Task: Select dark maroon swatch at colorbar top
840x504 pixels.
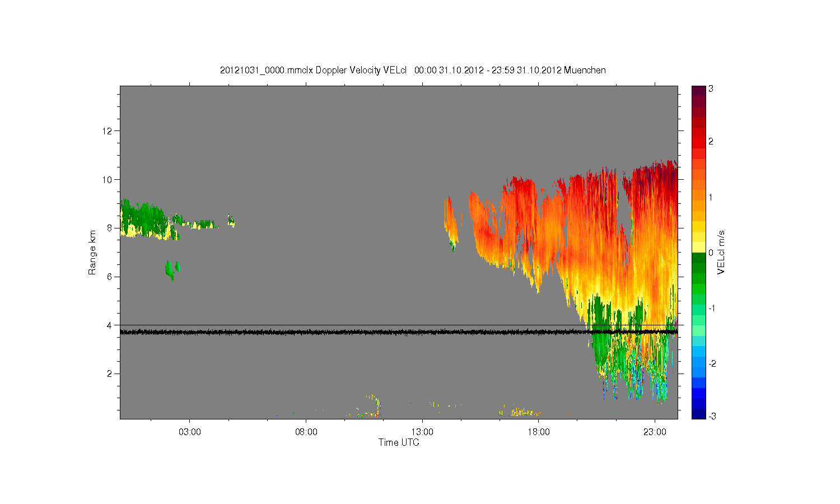Action: point(698,91)
